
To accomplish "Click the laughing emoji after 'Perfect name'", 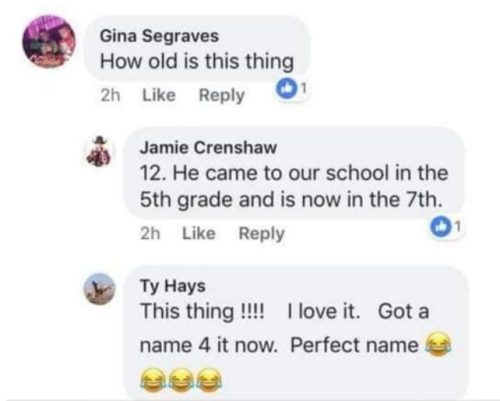I will pos(438,344).
